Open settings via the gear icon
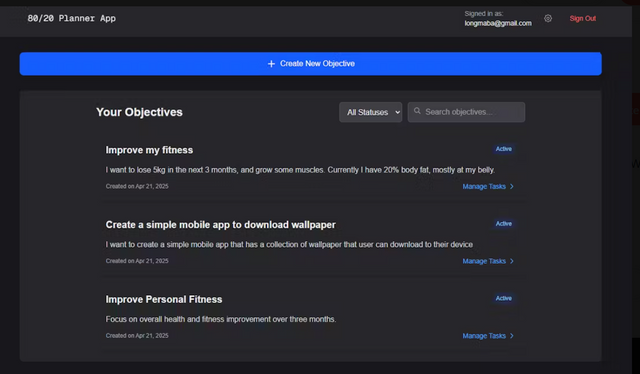640x374 pixels. (x=548, y=18)
